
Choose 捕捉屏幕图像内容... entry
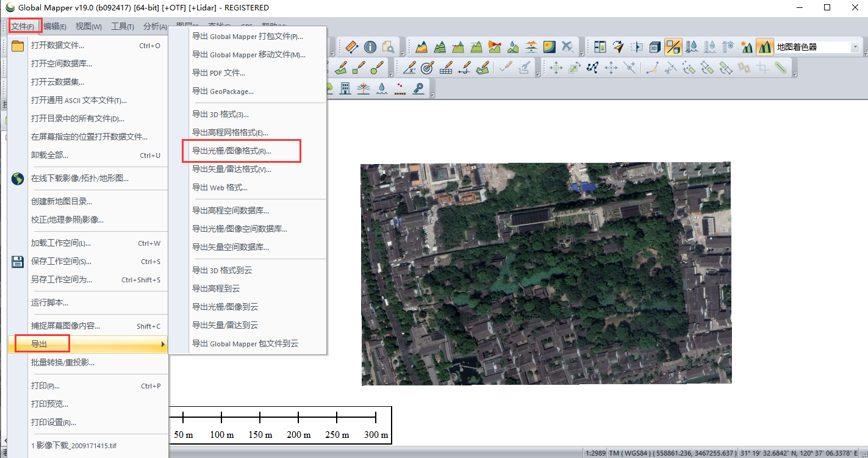tap(88, 326)
